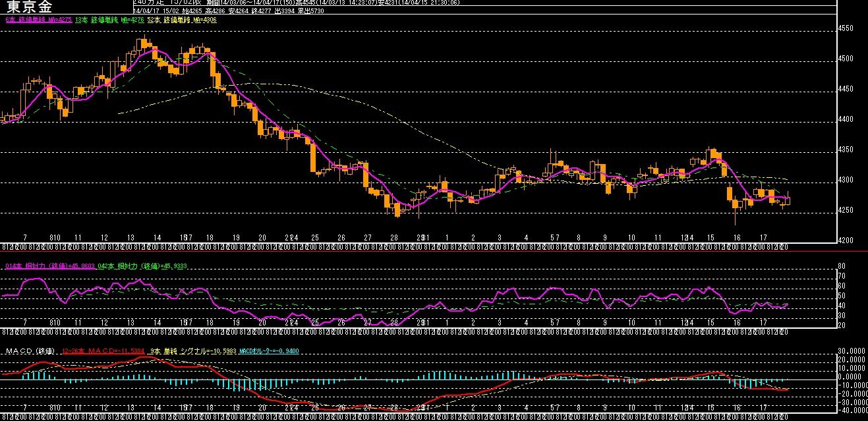Select the 12-26本 MACD=-11.5384 legend
Image resolution: width=868 pixels, height=421 pixels.
pos(102,352)
